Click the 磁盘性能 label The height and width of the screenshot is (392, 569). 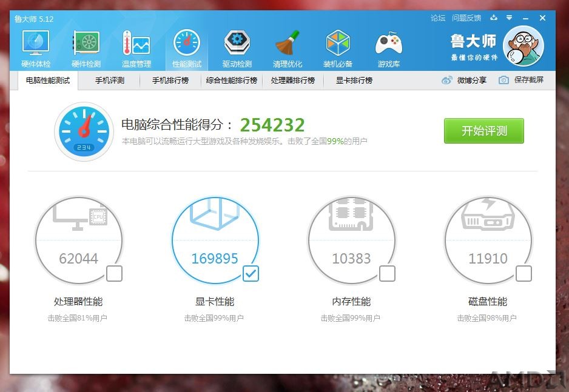[488, 302]
